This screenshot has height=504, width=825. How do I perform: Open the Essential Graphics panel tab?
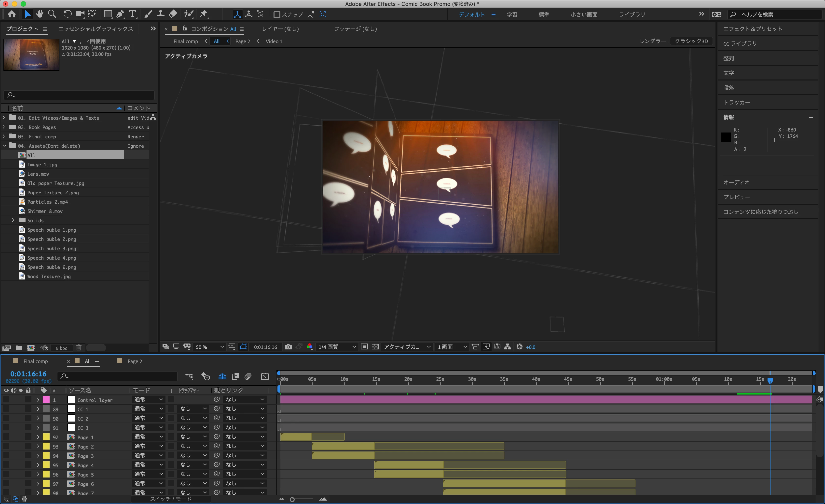[96, 29]
